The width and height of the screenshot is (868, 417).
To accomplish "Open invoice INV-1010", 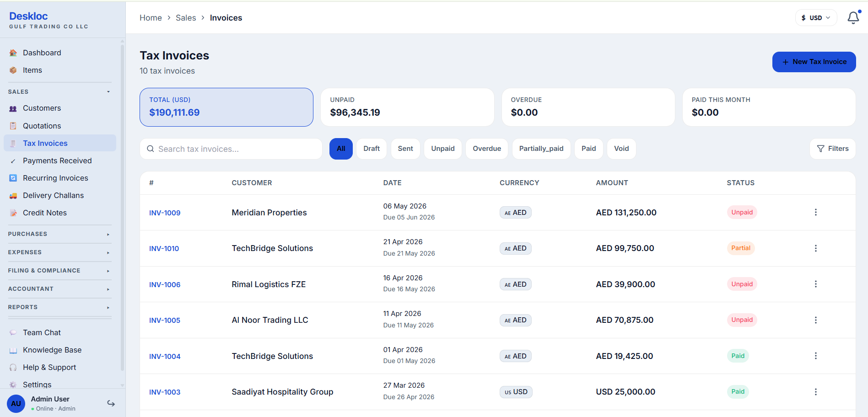I will point(164,249).
